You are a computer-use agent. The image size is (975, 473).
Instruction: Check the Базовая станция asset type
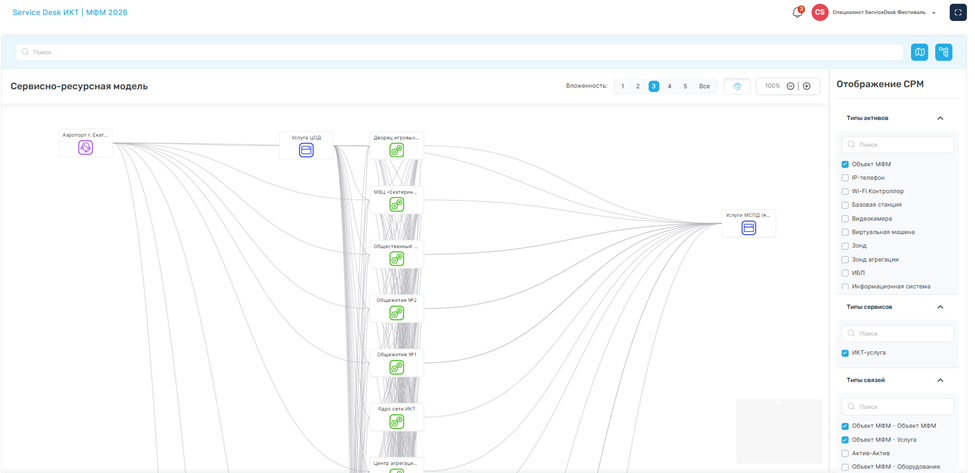[845, 204]
